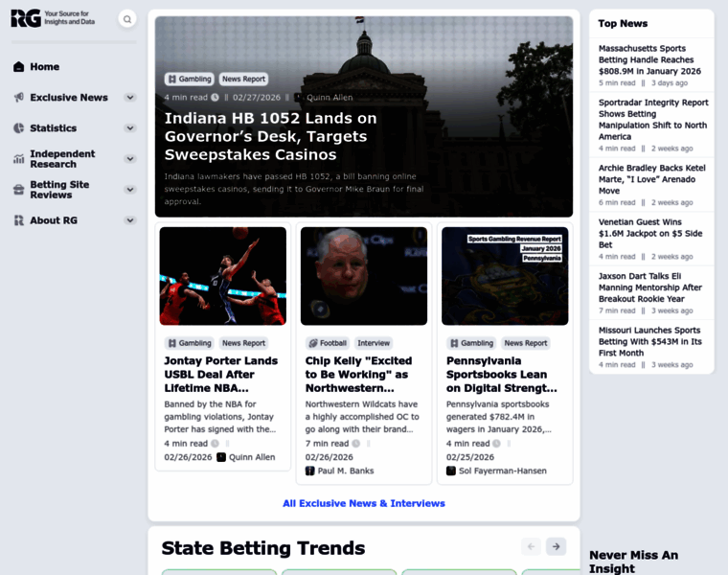Viewport: 728px width, 575px height.
Task: Click Paul M. Banks author name
Action: click(346, 471)
